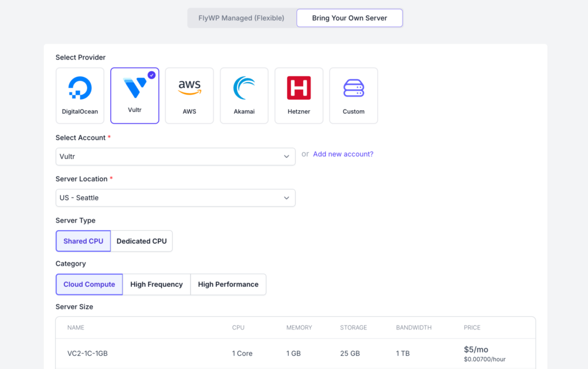Switch to FlyWP Managed (Flexible) tab

pos(242,18)
